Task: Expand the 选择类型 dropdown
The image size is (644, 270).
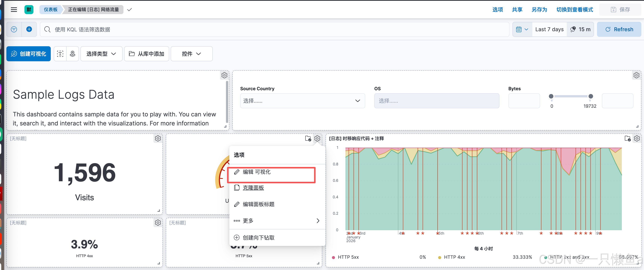Action: click(x=101, y=54)
